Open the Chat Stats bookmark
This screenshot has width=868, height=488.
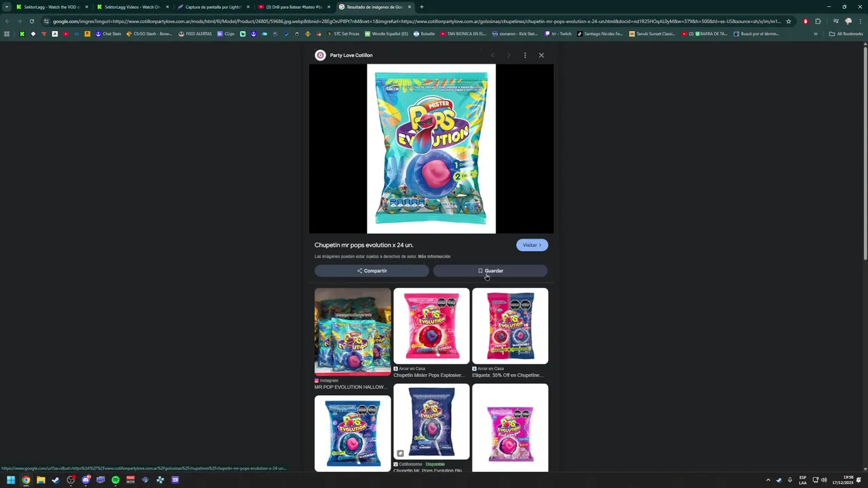tap(108, 34)
